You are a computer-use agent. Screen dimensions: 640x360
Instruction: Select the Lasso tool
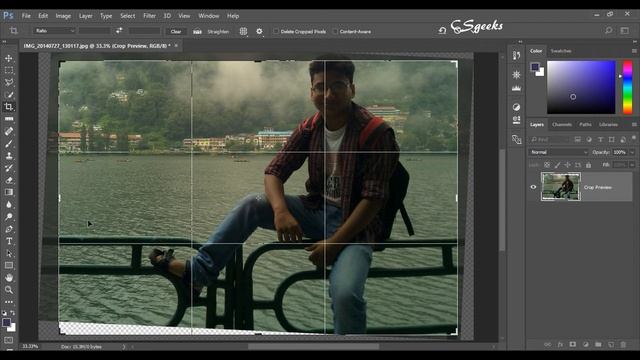pyautogui.click(x=9, y=82)
